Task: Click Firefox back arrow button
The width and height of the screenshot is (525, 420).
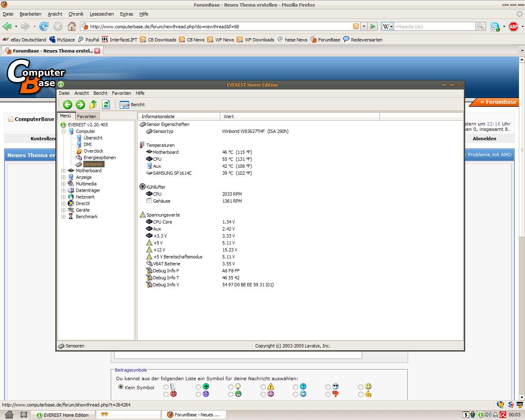Action: (x=7, y=26)
